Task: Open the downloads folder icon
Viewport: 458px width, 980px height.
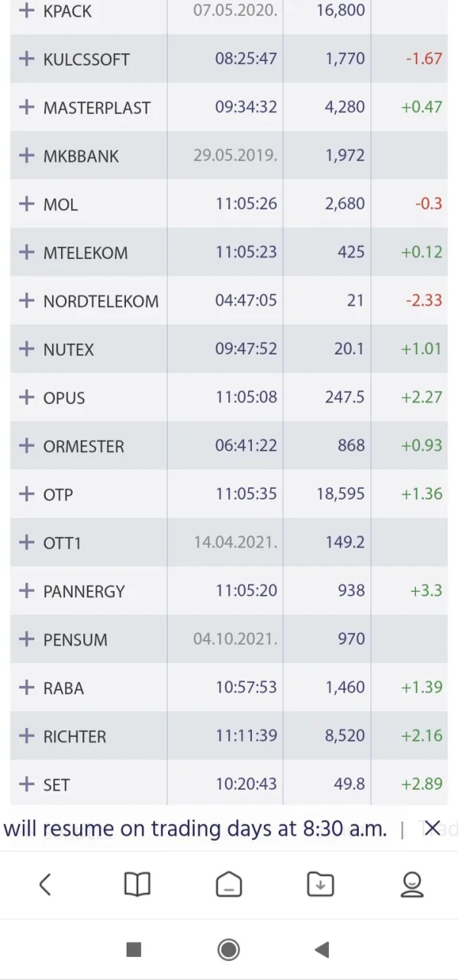Action: click(321, 885)
